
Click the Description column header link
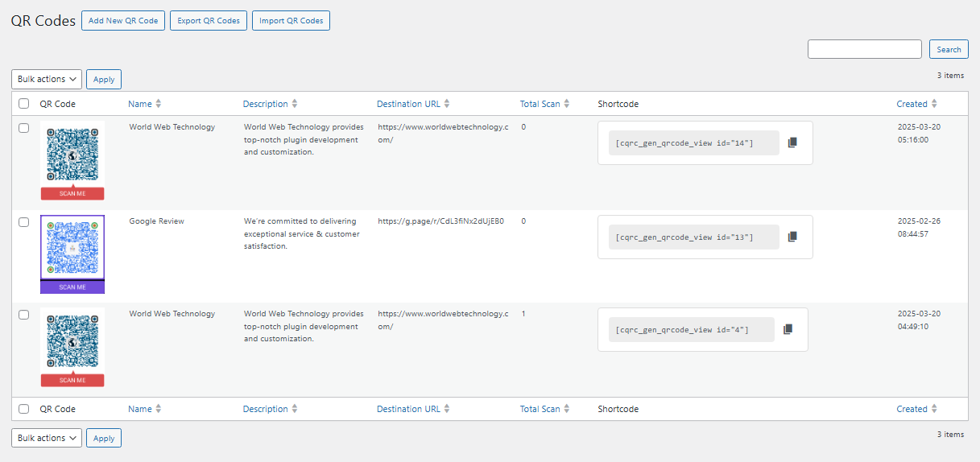coord(266,104)
